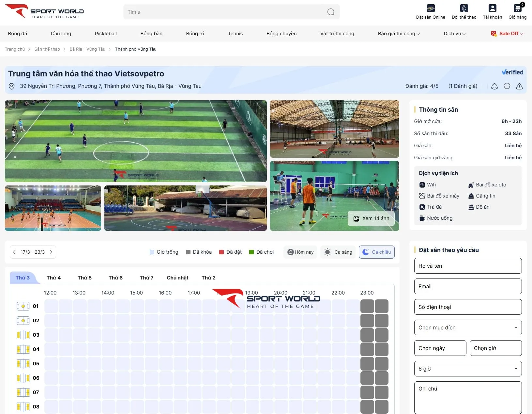The height and width of the screenshot is (414, 532).
Task: Open the 6 giờ duration dropdown
Action: [x=467, y=369]
